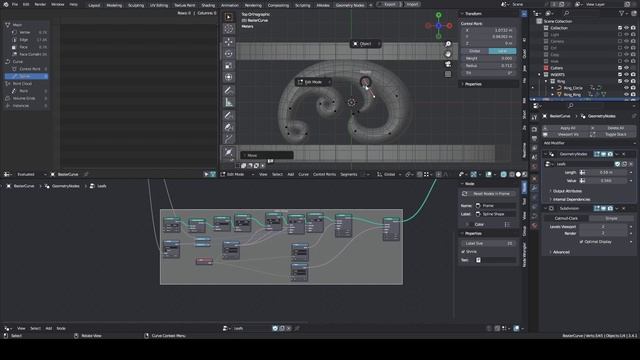Click the Delete All modifiers button

point(613,128)
